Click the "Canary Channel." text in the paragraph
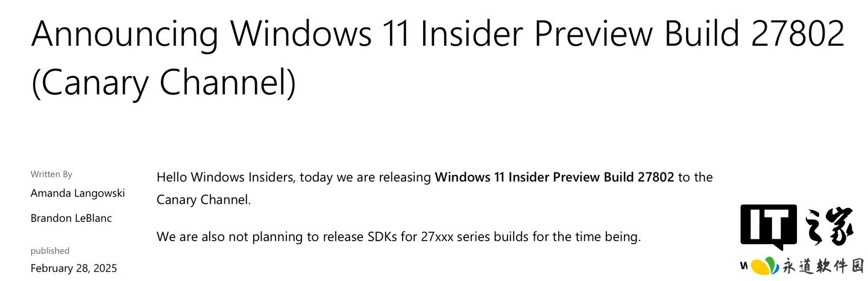The image size is (868, 281). 203,200
